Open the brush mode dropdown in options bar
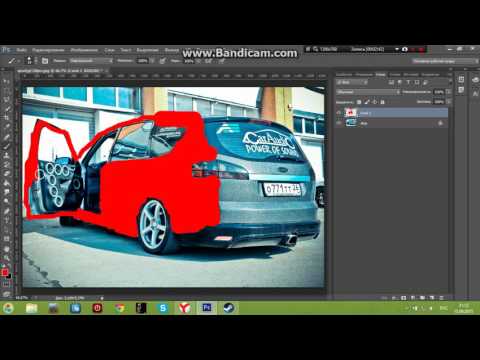The image size is (480, 360). tap(91, 61)
